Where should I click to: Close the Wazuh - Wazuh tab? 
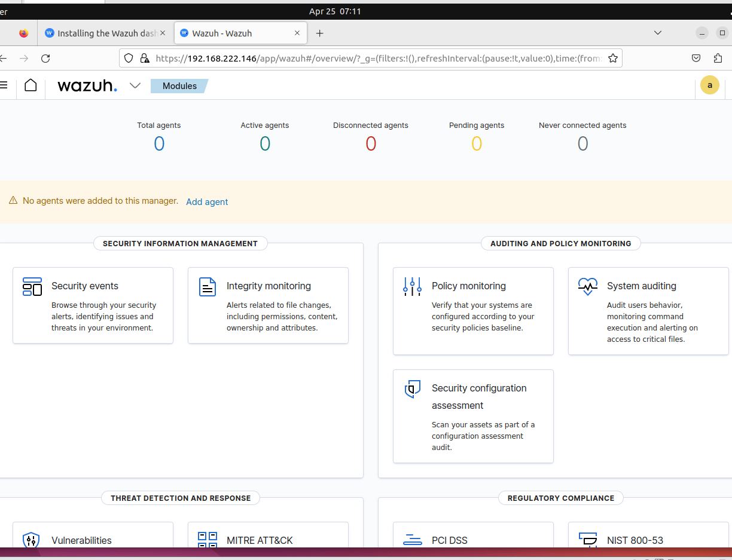coord(297,33)
